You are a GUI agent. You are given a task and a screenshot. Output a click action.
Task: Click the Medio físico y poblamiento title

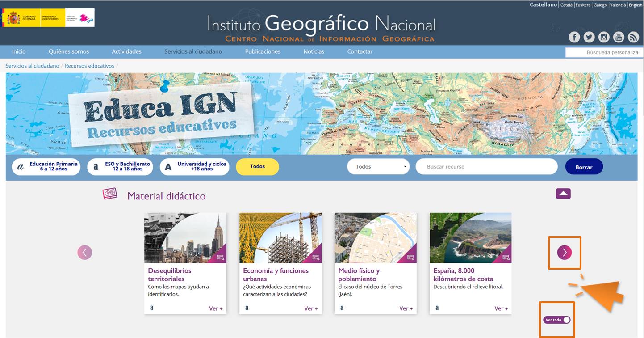click(359, 275)
